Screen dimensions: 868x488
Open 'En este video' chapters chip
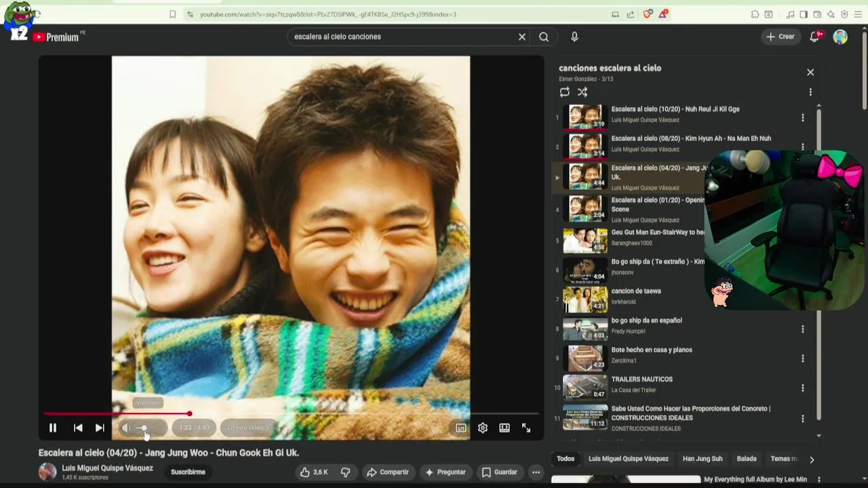248,428
